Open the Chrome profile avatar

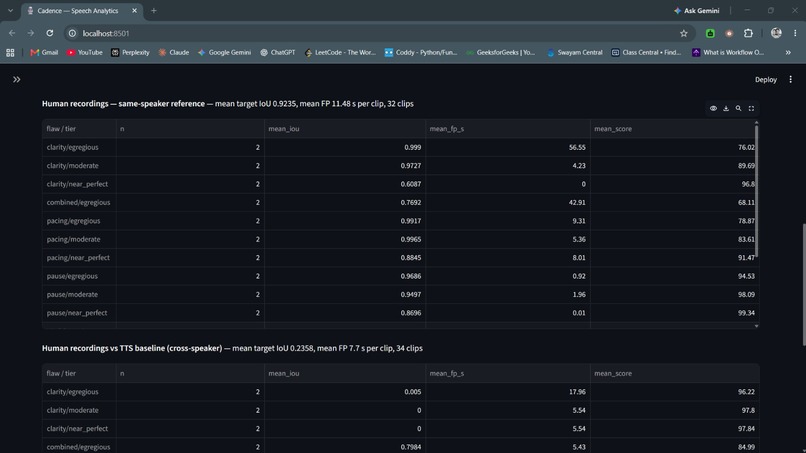[x=776, y=33]
